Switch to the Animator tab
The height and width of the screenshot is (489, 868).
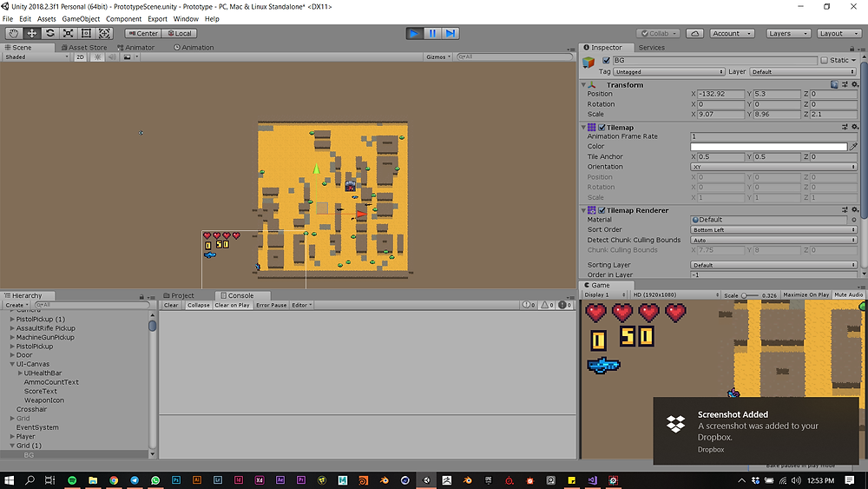pos(135,48)
